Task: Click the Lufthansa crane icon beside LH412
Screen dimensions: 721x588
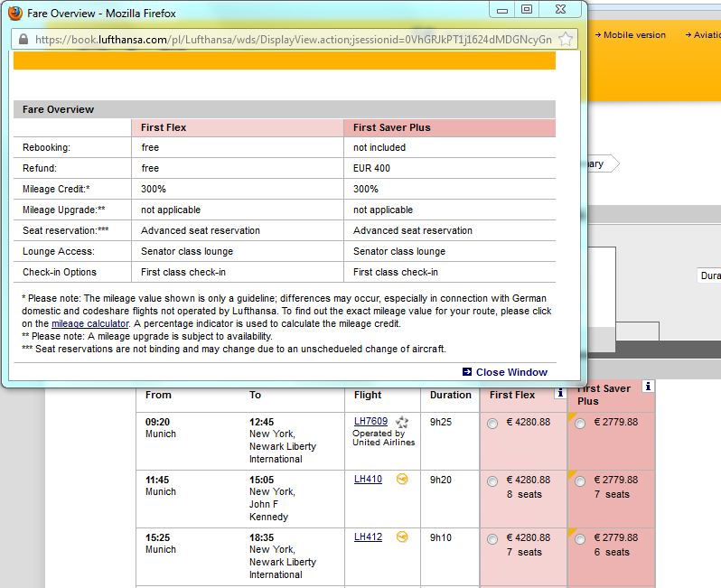Action: point(402,537)
